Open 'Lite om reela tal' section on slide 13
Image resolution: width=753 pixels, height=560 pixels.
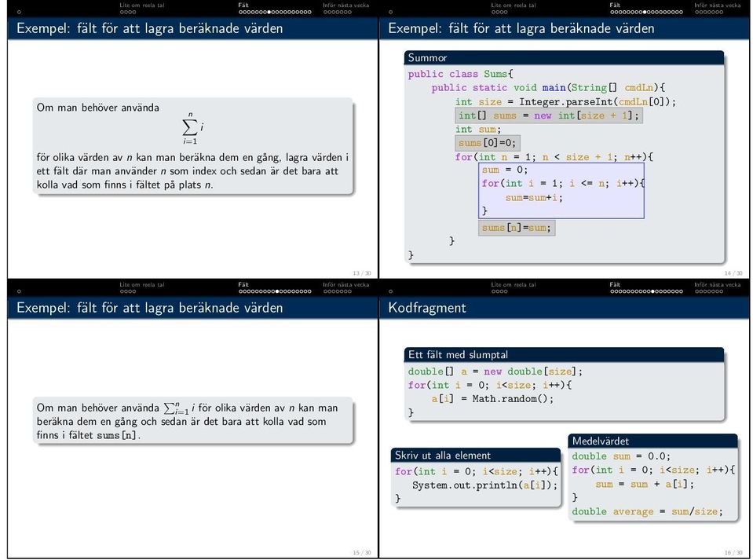coord(141,5)
